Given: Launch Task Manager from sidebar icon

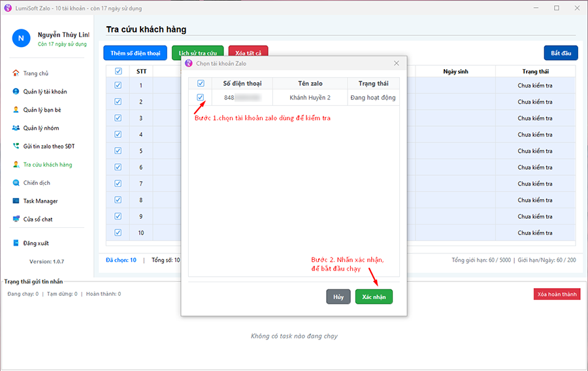Looking at the screenshot, I should (x=16, y=201).
